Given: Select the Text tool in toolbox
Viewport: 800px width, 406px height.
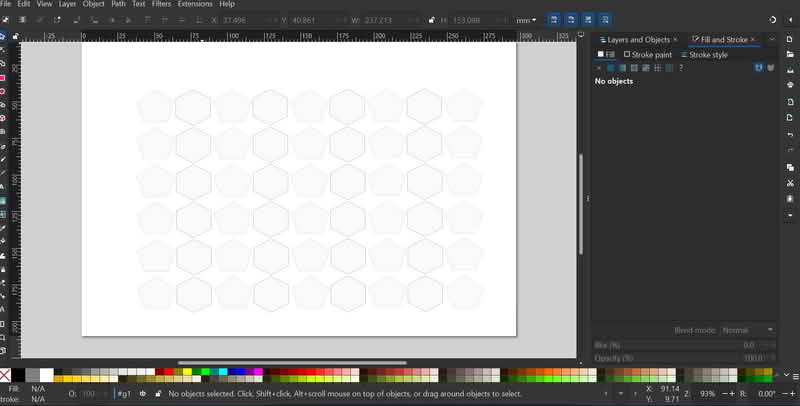Looking at the screenshot, I should click(4, 186).
